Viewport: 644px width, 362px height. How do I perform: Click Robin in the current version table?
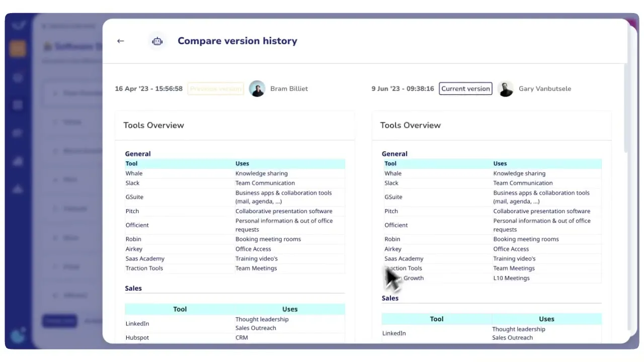pyautogui.click(x=392, y=239)
